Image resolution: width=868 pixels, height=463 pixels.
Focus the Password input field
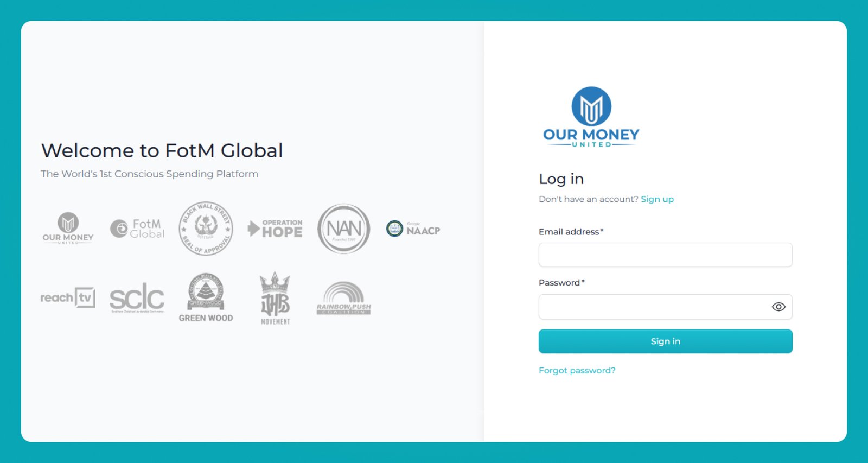651,307
